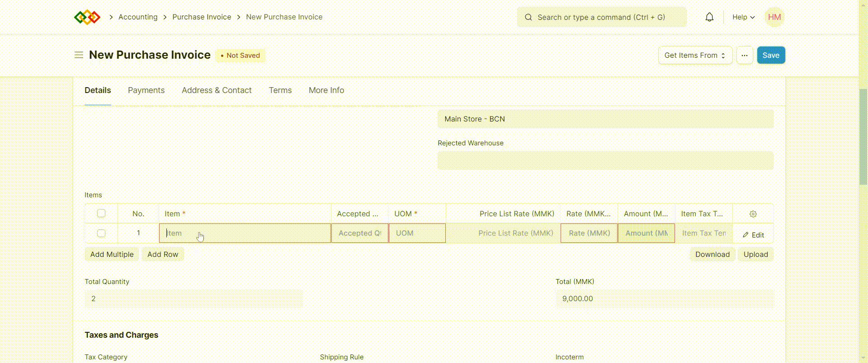Click the Item column header
Viewport: 868px width, 363px height.
(x=245, y=214)
